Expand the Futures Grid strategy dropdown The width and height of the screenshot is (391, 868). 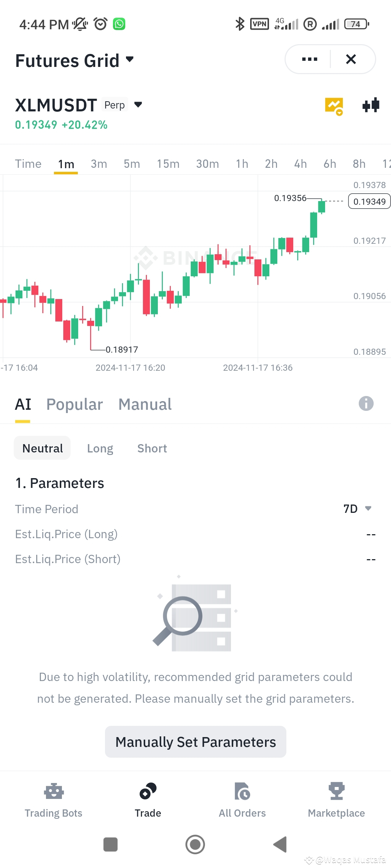pyautogui.click(x=75, y=60)
